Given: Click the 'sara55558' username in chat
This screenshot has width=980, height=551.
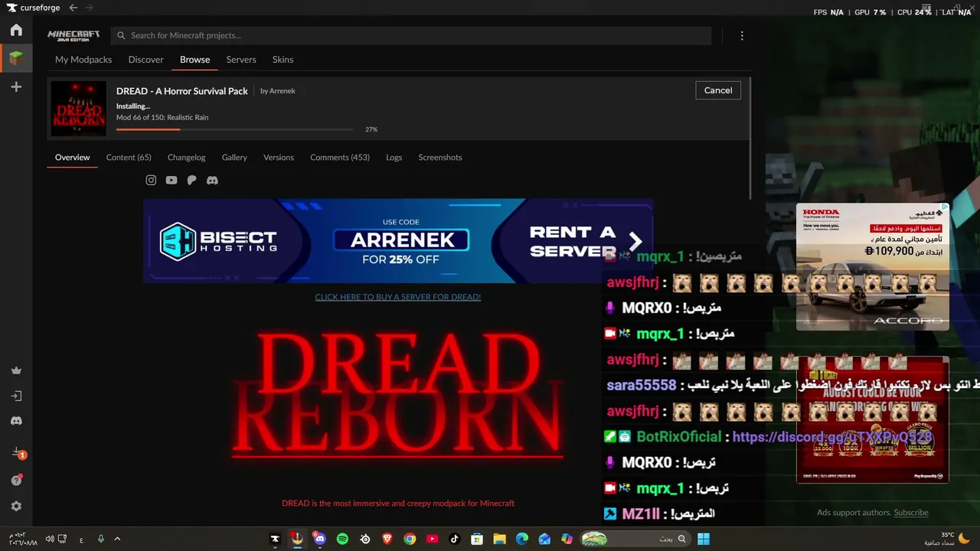Looking at the screenshot, I should [x=642, y=386].
